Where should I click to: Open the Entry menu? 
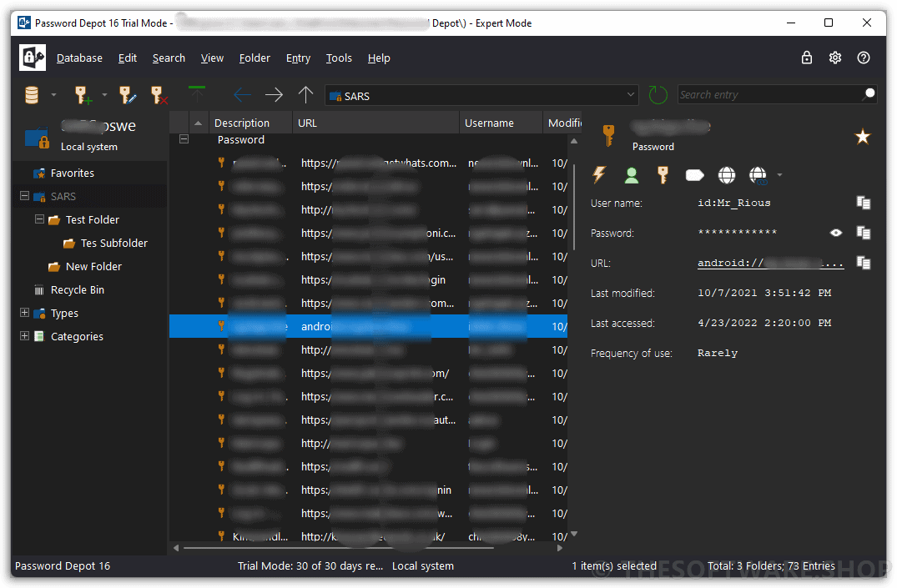tap(298, 58)
